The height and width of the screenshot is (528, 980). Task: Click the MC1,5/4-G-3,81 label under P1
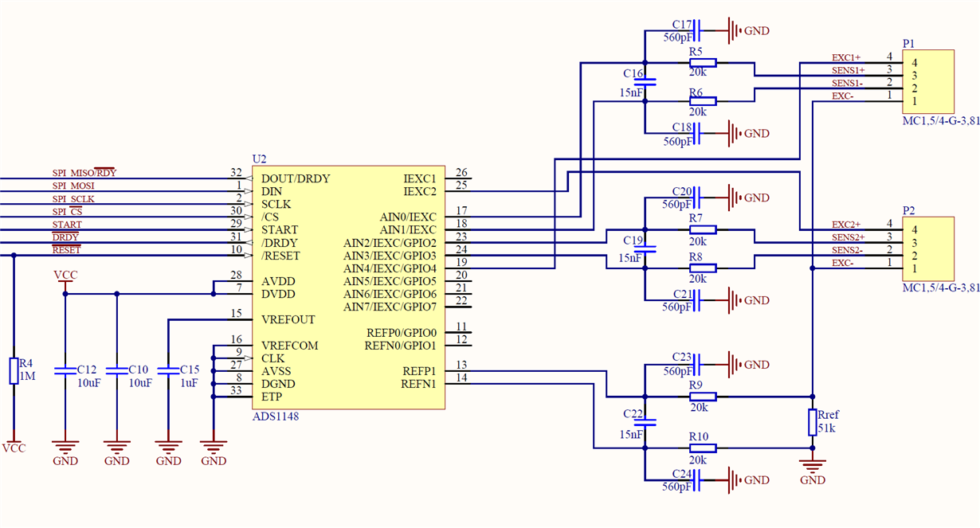pos(940,121)
